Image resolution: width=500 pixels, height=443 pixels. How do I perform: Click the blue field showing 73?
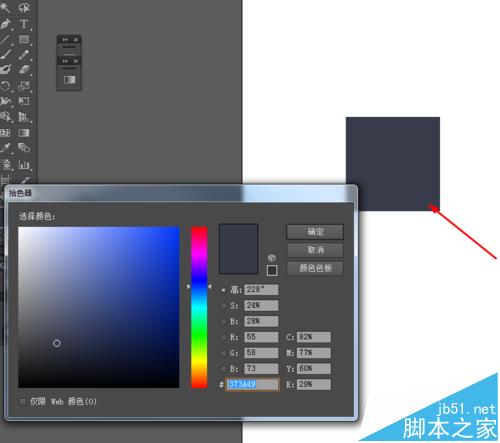pyautogui.click(x=261, y=368)
